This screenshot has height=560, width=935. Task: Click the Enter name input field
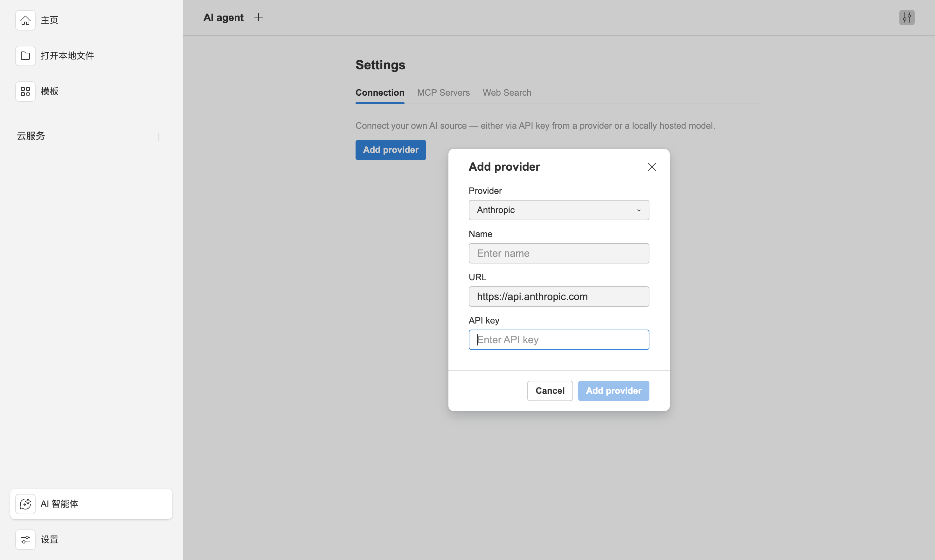pos(558,253)
